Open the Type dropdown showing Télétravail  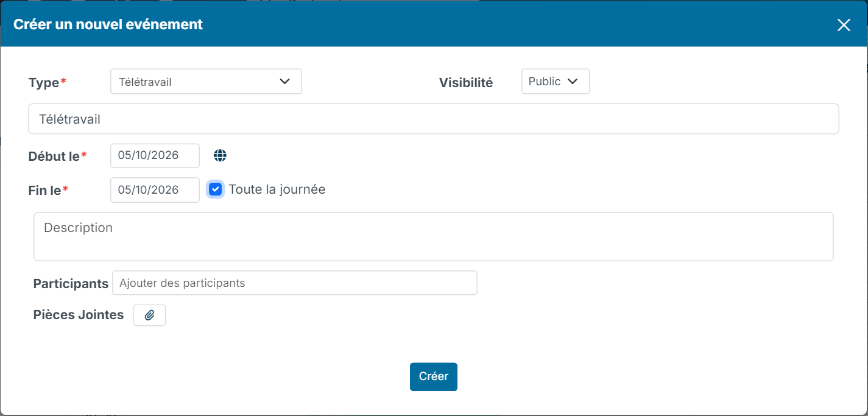point(206,82)
